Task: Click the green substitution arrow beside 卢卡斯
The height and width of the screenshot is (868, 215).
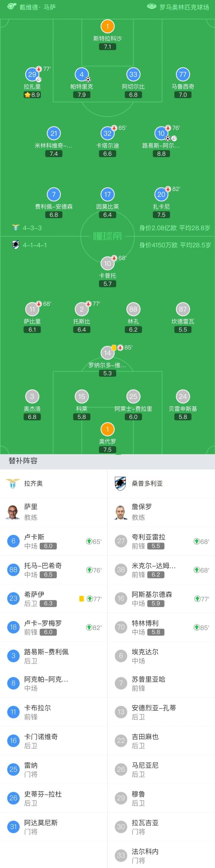Action: click(89, 541)
